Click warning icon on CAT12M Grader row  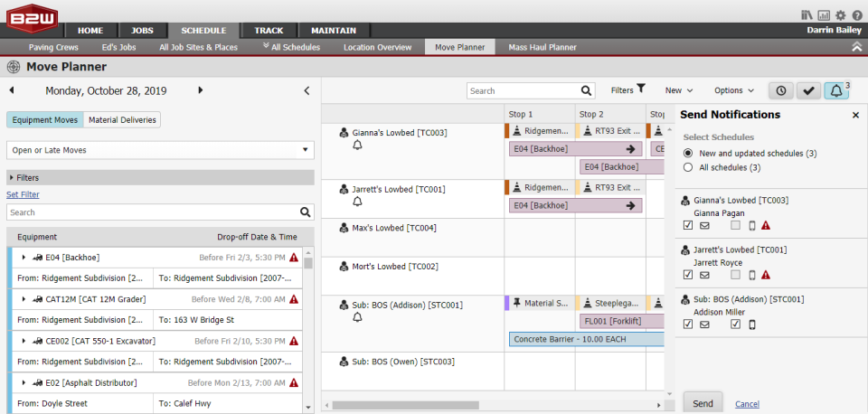point(294,299)
